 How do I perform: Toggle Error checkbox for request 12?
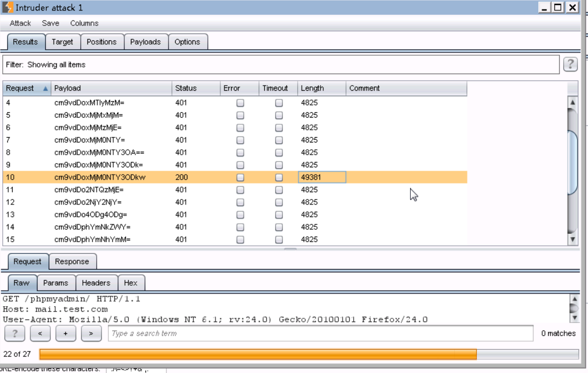(x=240, y=202)
